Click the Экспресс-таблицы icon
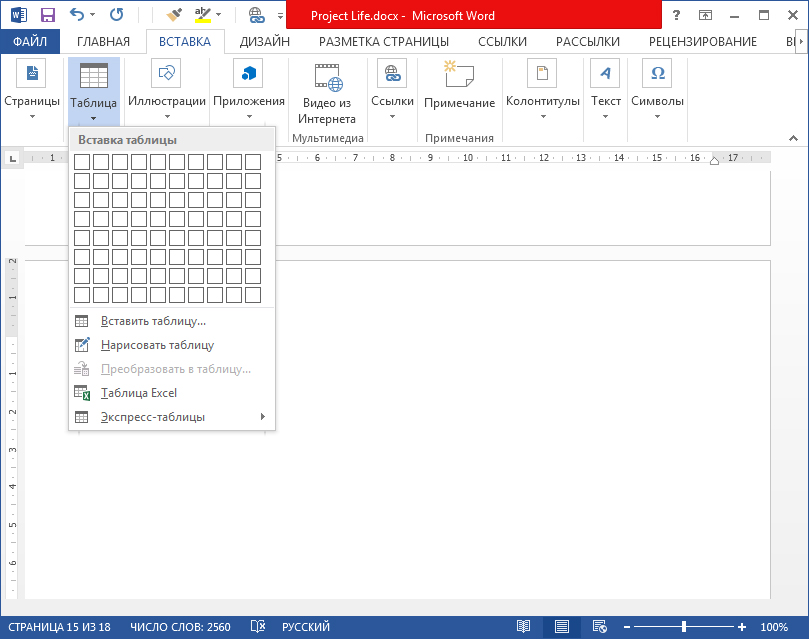The height and width of the screenshot is (639, 809). click(x=82, y=417)
